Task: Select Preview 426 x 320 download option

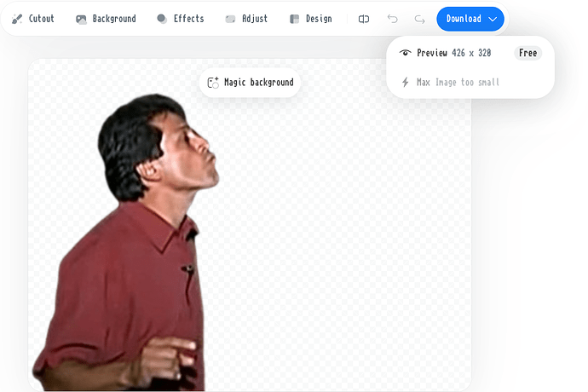Action: 453,53
